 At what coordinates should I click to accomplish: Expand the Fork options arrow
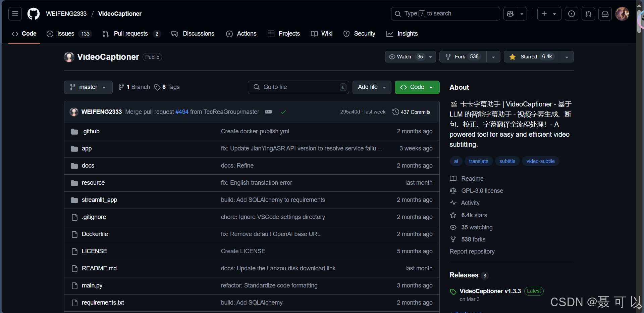(x=493, y=57)
